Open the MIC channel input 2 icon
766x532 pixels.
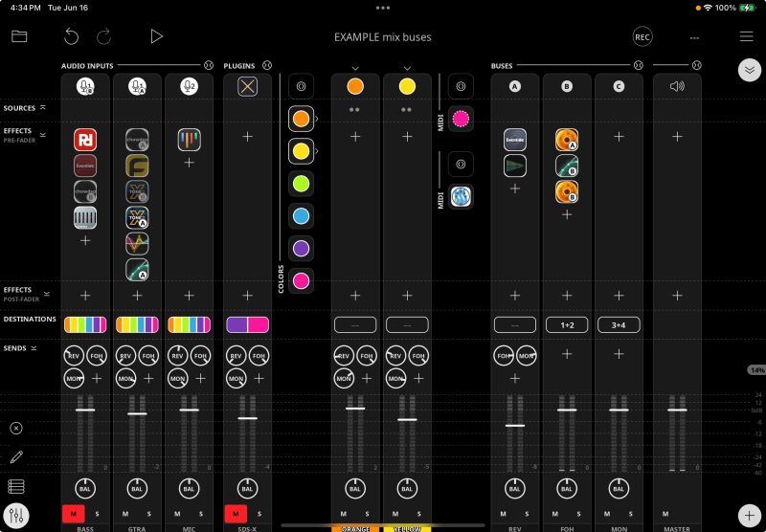(189, 86)
